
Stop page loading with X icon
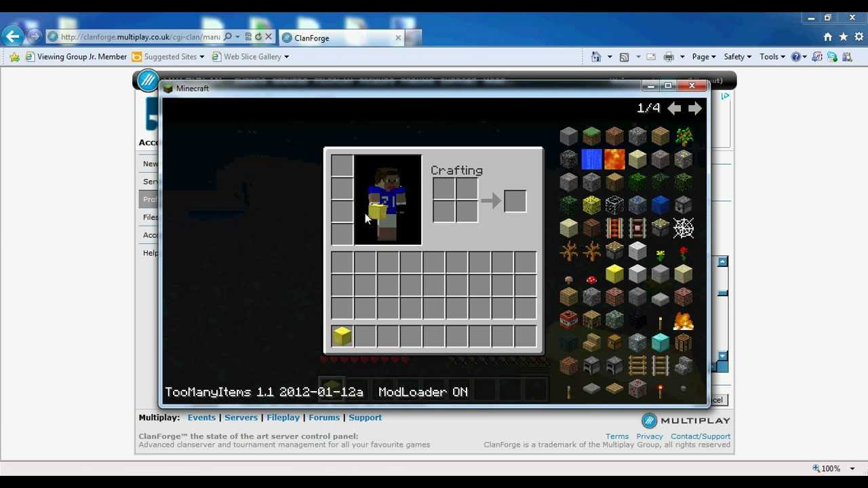coord(269,37)
